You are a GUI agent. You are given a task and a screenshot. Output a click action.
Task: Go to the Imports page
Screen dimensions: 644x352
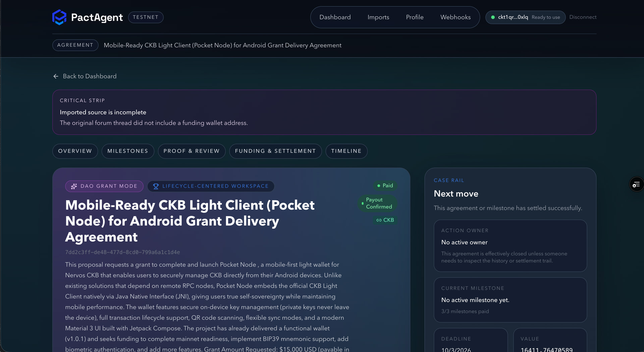click(378, 17)
